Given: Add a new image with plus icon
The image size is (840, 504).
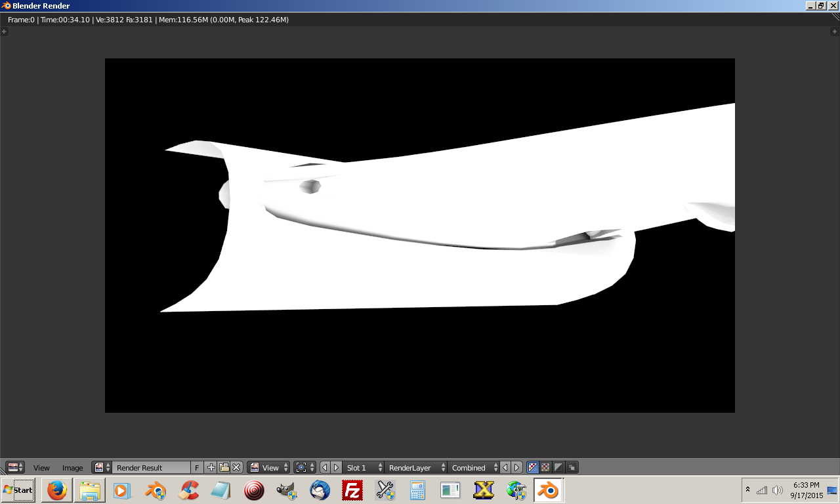Looking at the screenshot, I should (211, 467).
